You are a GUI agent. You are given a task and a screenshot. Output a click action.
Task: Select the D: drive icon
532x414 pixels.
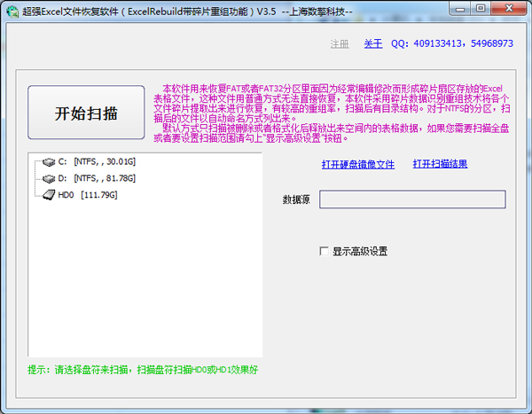coord(49,178)
